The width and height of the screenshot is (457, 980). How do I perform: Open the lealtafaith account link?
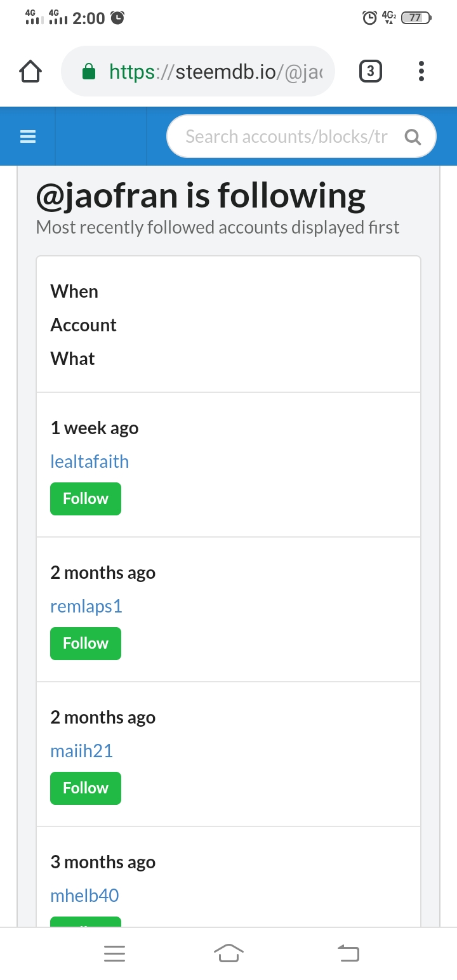coord(89,461)
